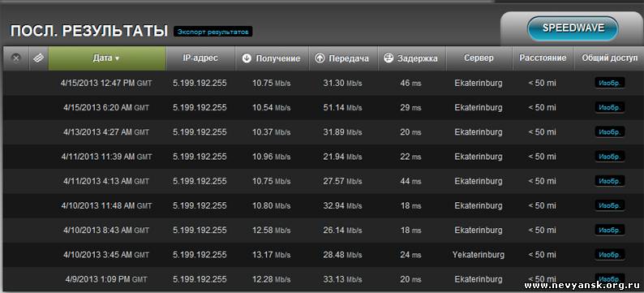The image size is (644, 293).
Task: Click download value 10.80 Mb/s
Action: [x=272, y=205]
